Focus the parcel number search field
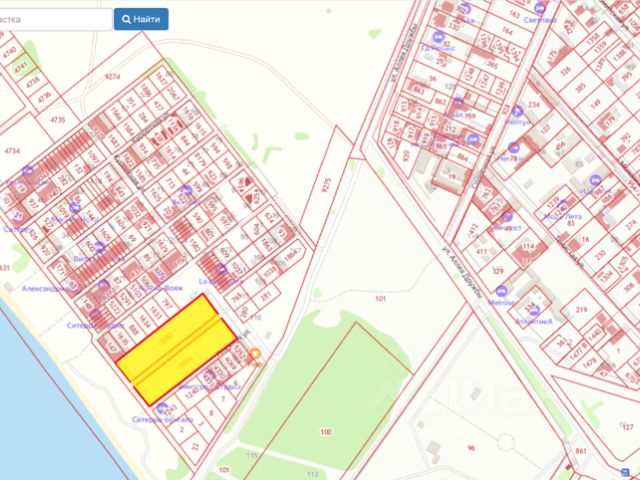Screen dimensions: 640x480 coord(56,20)
